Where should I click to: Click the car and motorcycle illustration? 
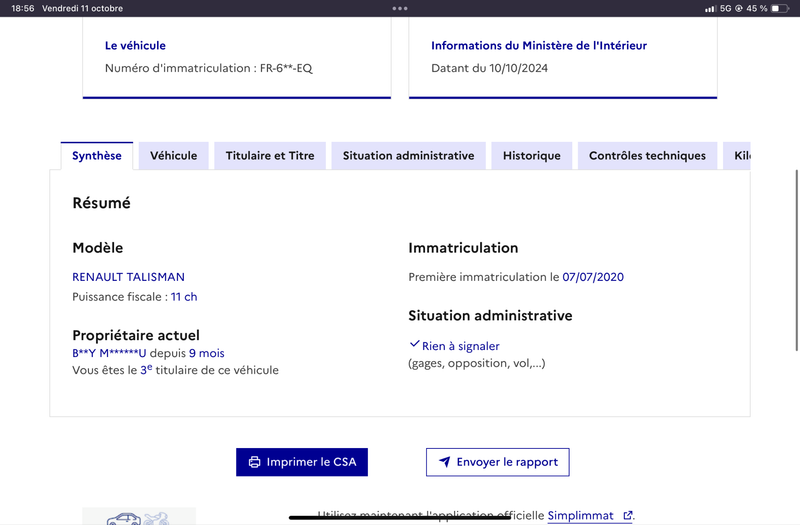139,516
